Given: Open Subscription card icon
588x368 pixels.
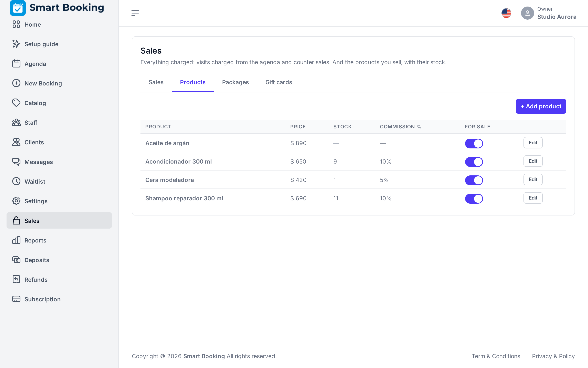Looking at the screenshot, I should (16, 299).
